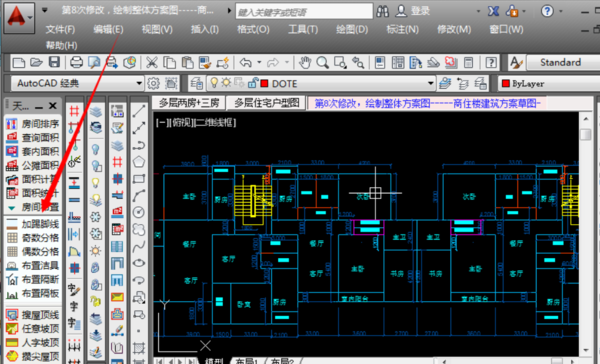
Task: Click the 查询面积 command
Action: pyautogui.click(x=32, y=138)
